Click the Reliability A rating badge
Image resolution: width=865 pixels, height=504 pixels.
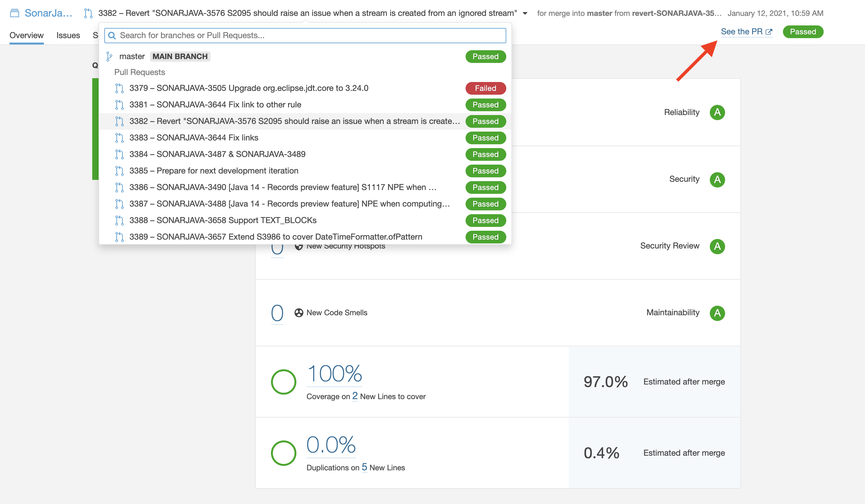click(x=717, y=112)
